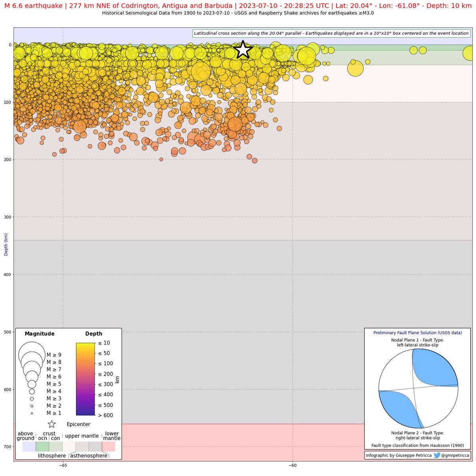Click the 'lithosphere' legend label
Image resolution: width=476 pixels, height=476 pixels.
pyautogui.click(x=52, y=456)
